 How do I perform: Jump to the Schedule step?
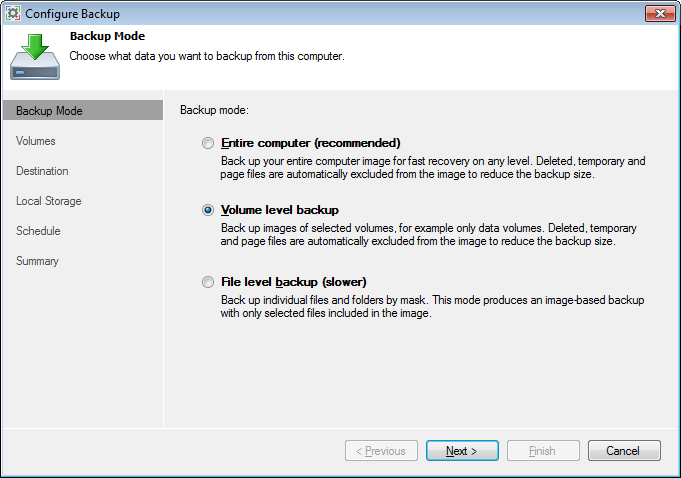[x=38, y=231]
